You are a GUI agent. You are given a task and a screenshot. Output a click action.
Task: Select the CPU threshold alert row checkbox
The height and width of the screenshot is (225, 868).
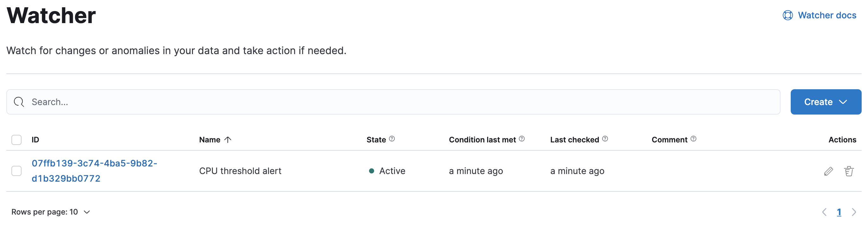click(x=16, y=171)
